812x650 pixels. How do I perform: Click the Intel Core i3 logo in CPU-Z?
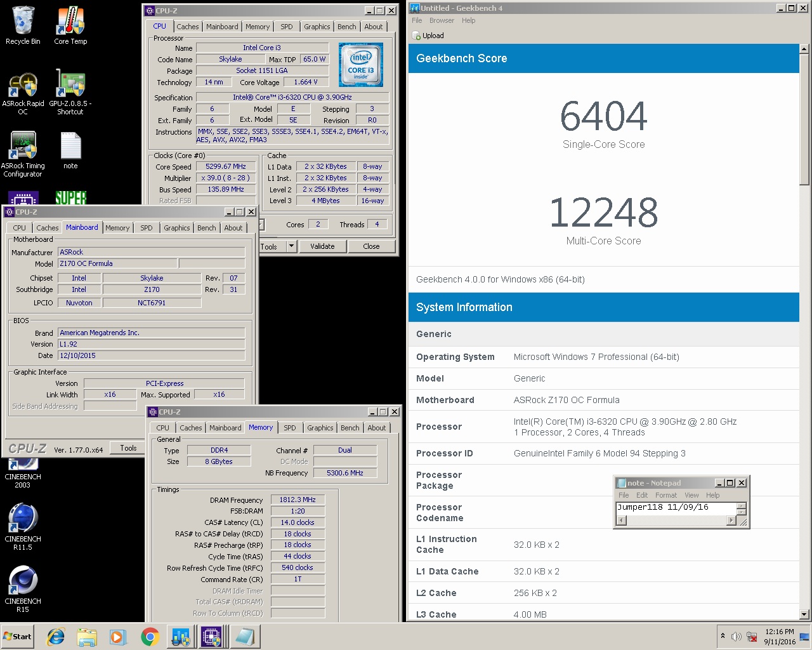pyautogui.click(x=360, y=65)
